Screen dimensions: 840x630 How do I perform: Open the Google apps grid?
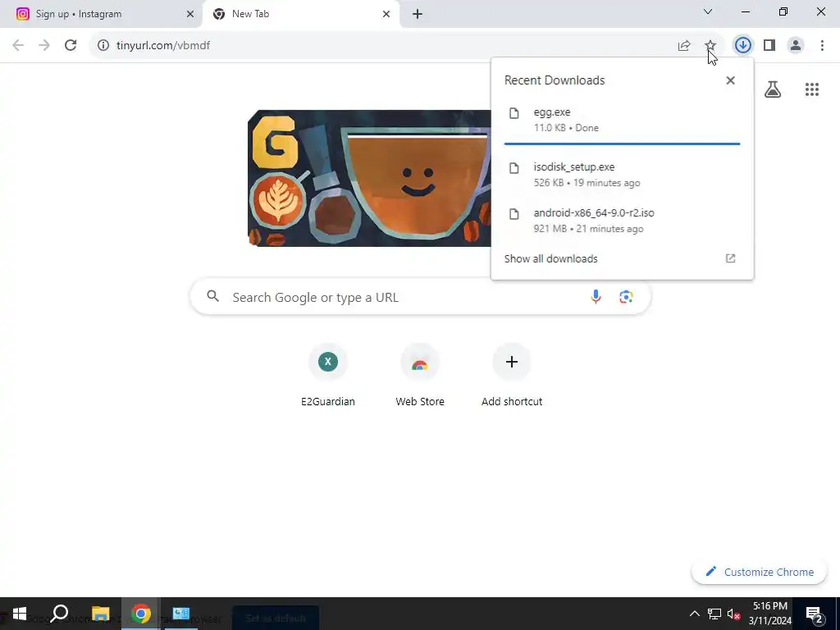(x=811, y=89)
